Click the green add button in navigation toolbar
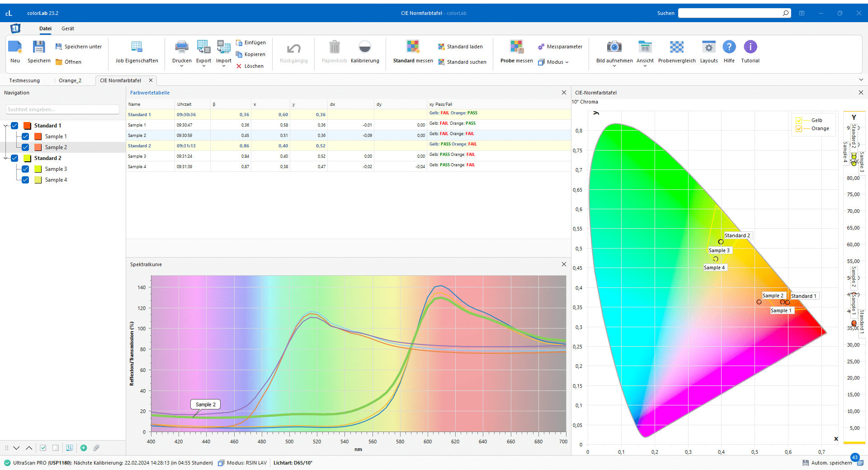This screenshot has height=470, width=868. pos(84,448)
